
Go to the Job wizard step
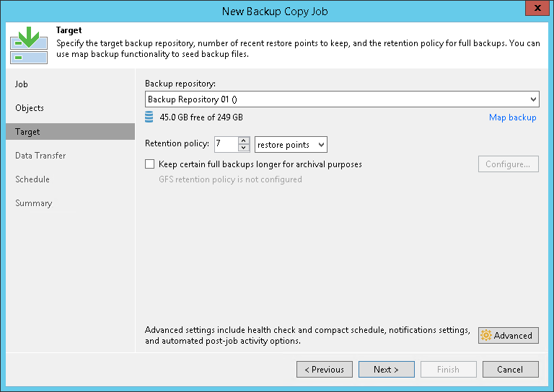(x=22, y=84)
